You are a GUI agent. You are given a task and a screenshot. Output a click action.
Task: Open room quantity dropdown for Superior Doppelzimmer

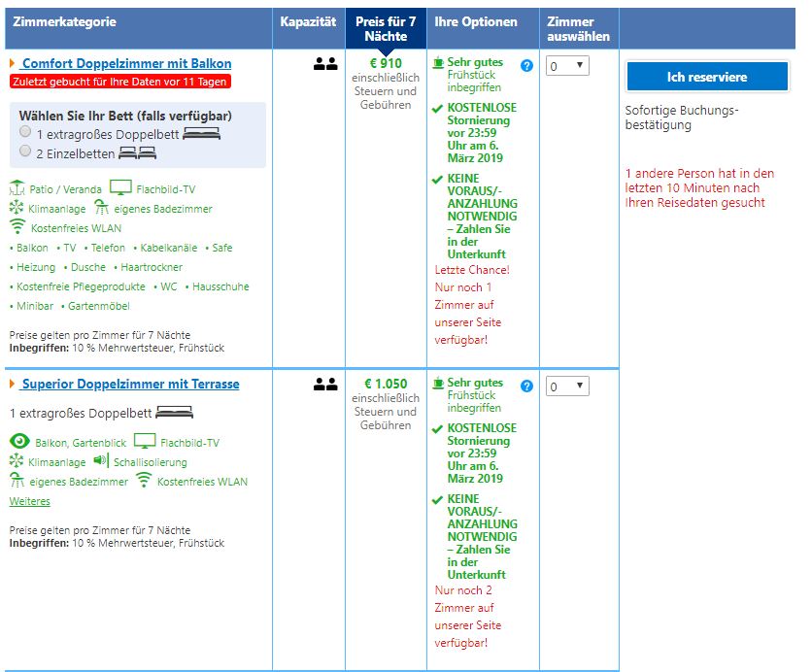pos(567,386)
